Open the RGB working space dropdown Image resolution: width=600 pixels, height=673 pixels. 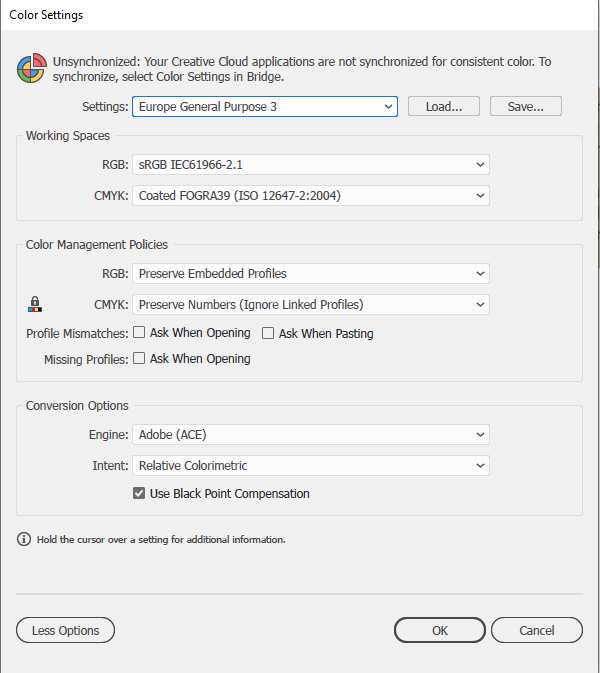point(310,164)
